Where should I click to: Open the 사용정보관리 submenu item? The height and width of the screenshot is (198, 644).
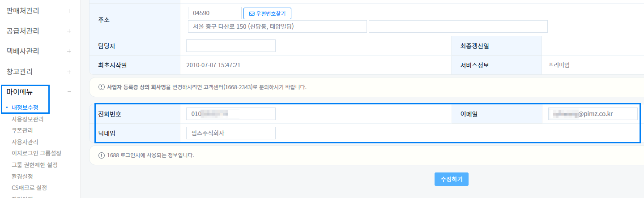point(27,119)
